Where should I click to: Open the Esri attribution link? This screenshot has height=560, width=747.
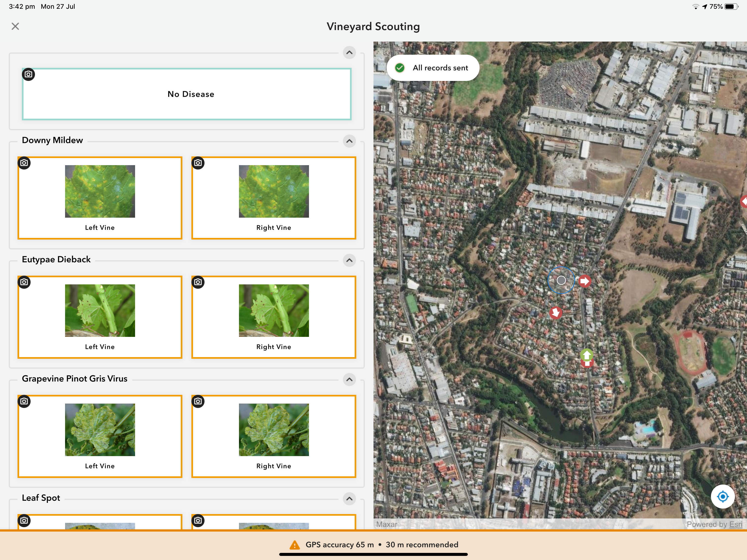click(736, 524)
